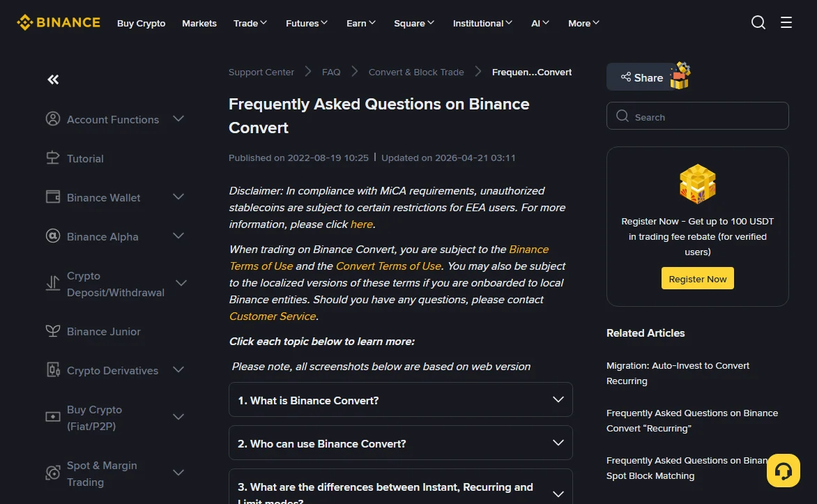This screenshot has width=817, height=504.
Task: Go to Markets in top navigation
Action: pyautogui.click(x=199, y=24)
